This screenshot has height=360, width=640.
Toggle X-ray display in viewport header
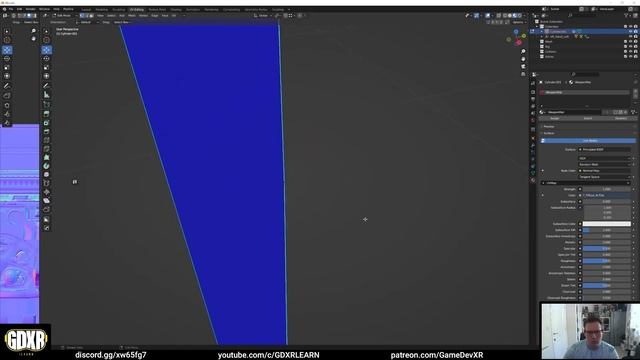coord(498,16)
